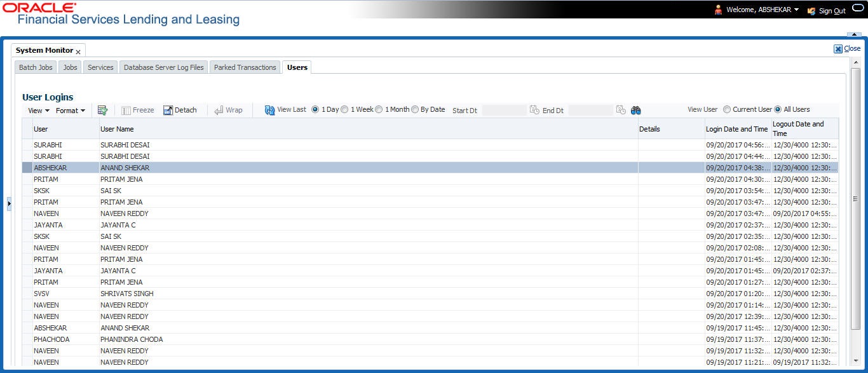Click the View Last refresh icon

click(269, 110)
